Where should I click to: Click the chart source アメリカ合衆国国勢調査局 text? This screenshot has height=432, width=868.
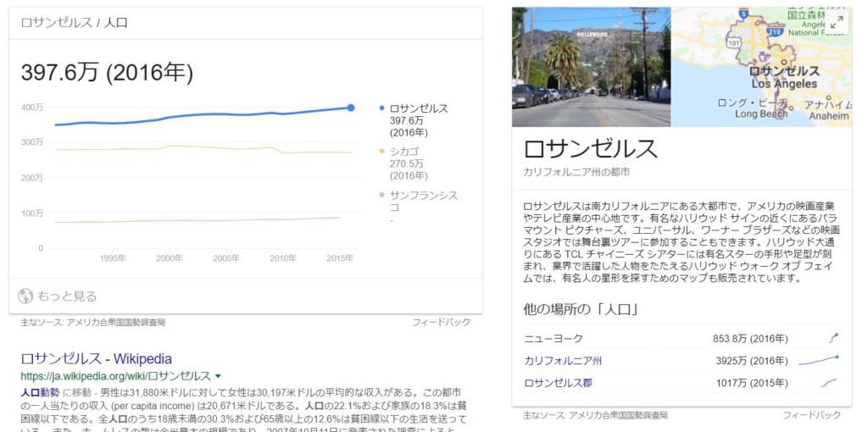pos(115,322)
